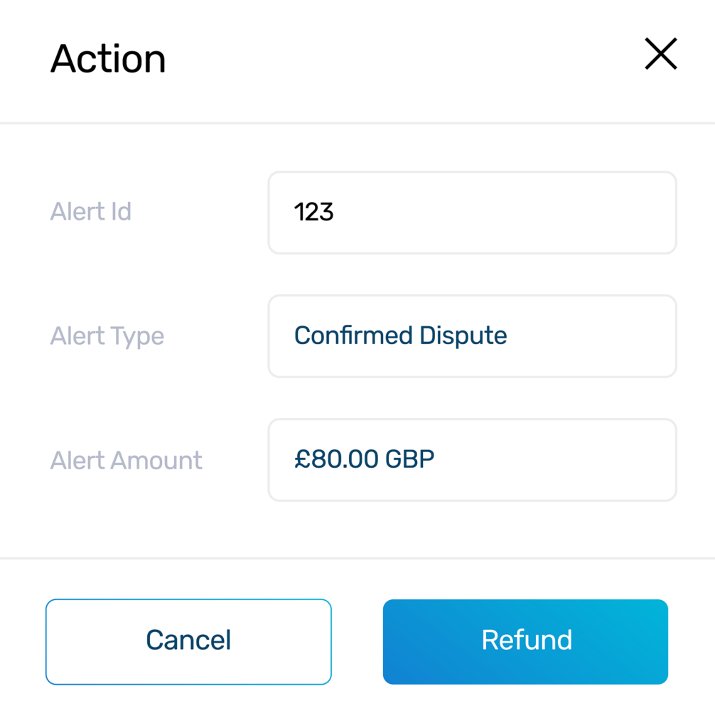Dismiss the Action dialog via X icon
Screen dimensions: 715x728
[660, 53]
